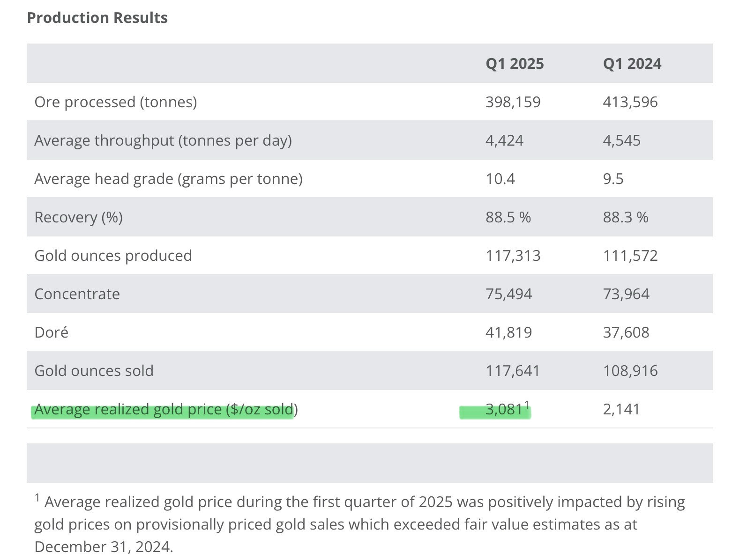Select the 10.4 head grade value
The image size is (747, 560).
coord(500,179)
